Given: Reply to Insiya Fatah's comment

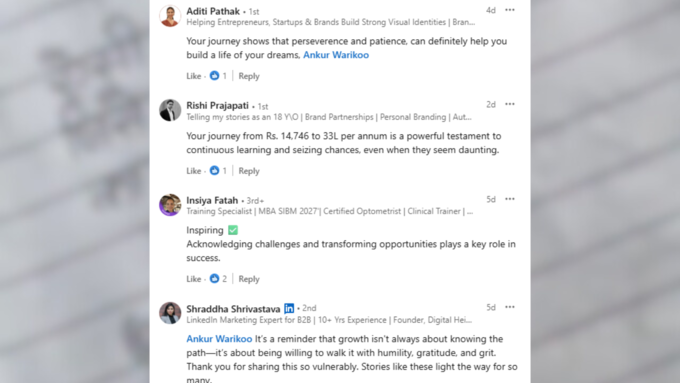Looking at the screenshot, I should click(x=249, y=279).
